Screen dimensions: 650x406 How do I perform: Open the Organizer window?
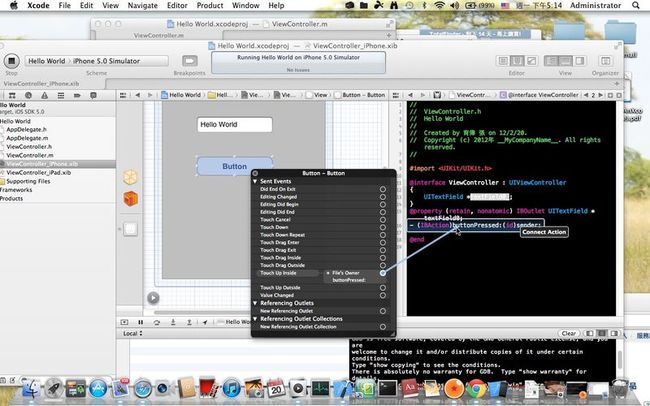605,61
